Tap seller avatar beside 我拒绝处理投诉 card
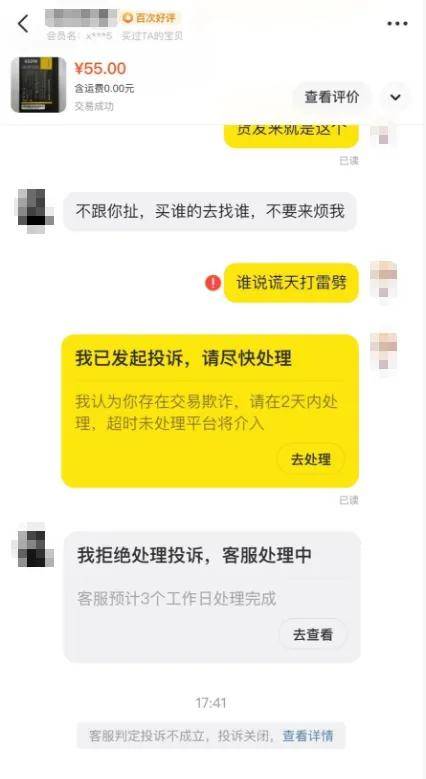This screenshot has height=779, width=426. (35, 546)
